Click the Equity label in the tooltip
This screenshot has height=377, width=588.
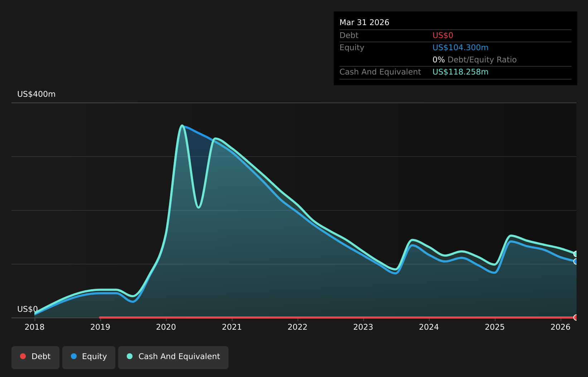point(352,48)
